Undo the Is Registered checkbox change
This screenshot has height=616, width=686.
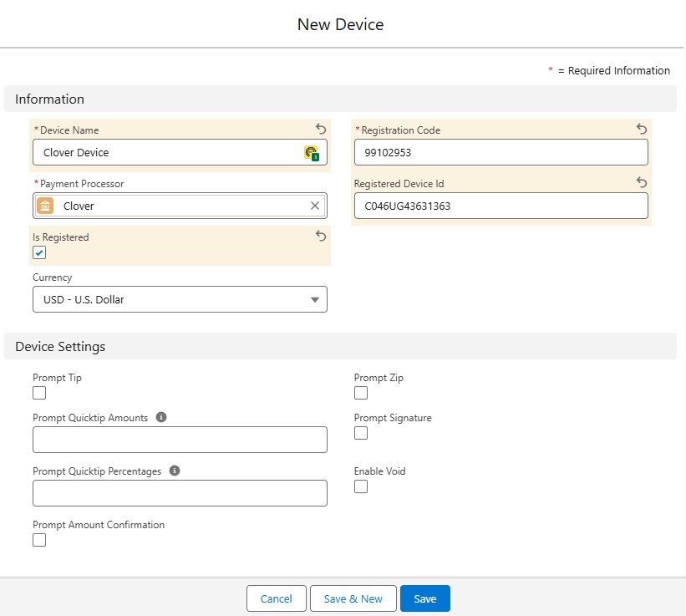(321, 237)
